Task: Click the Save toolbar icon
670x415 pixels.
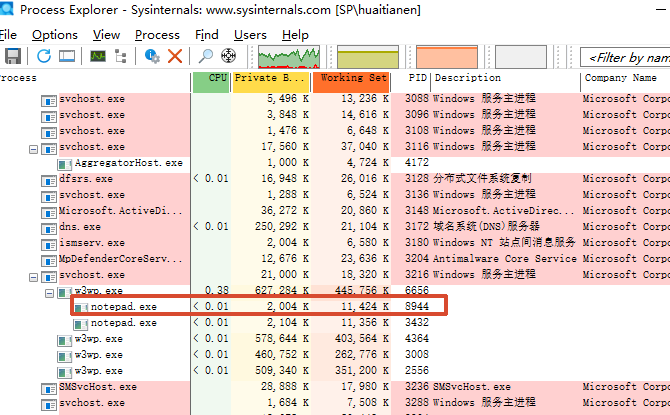Action: (12, 56)
